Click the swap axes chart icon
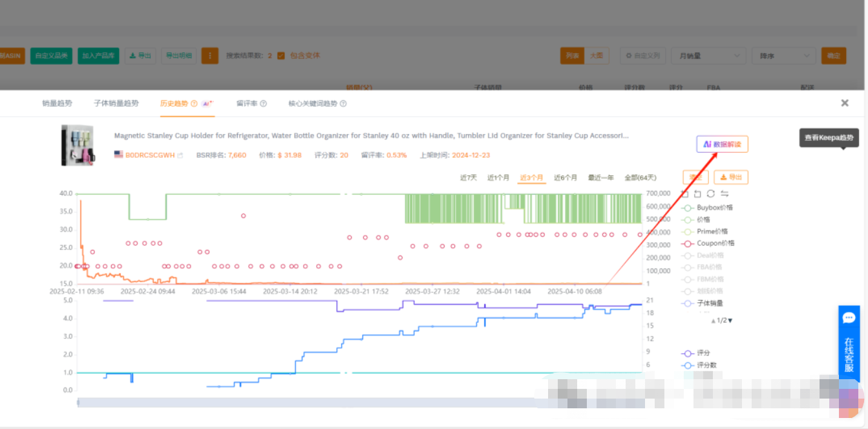The height and width of the screenshot is (429, 868). coord(725,193)
